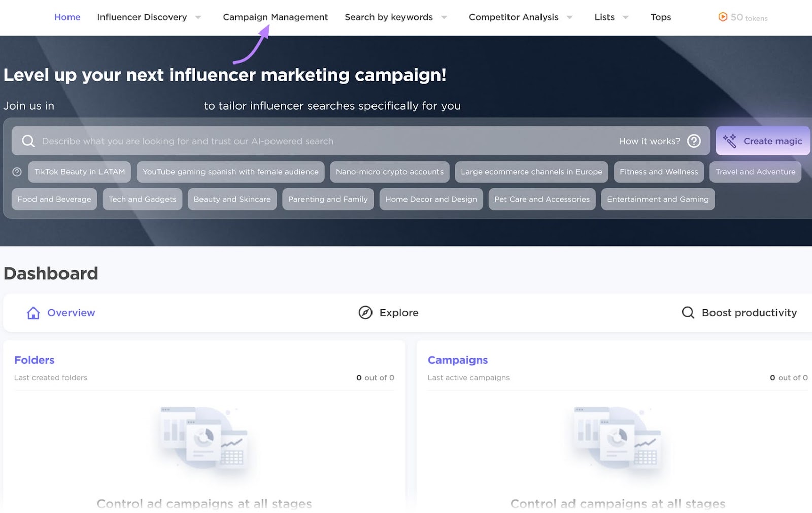Open Campaign Management from the top menu

(275, 17)
